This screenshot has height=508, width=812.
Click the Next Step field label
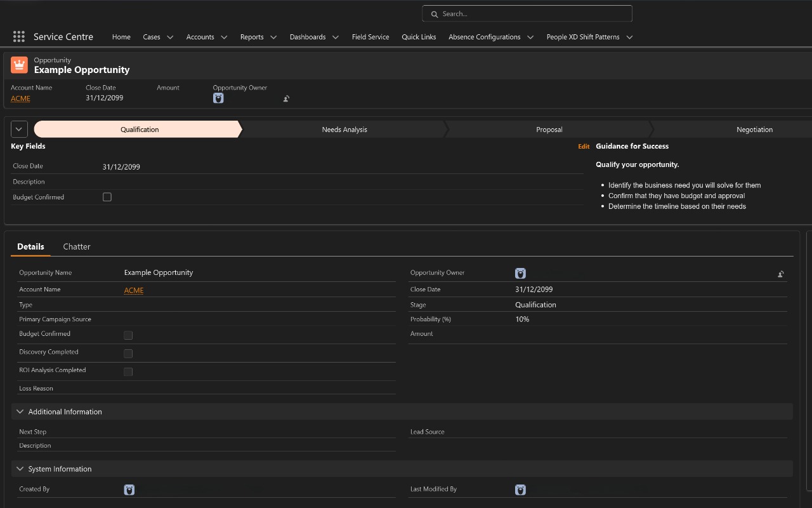pyautogui.click(x=33, y=432)
